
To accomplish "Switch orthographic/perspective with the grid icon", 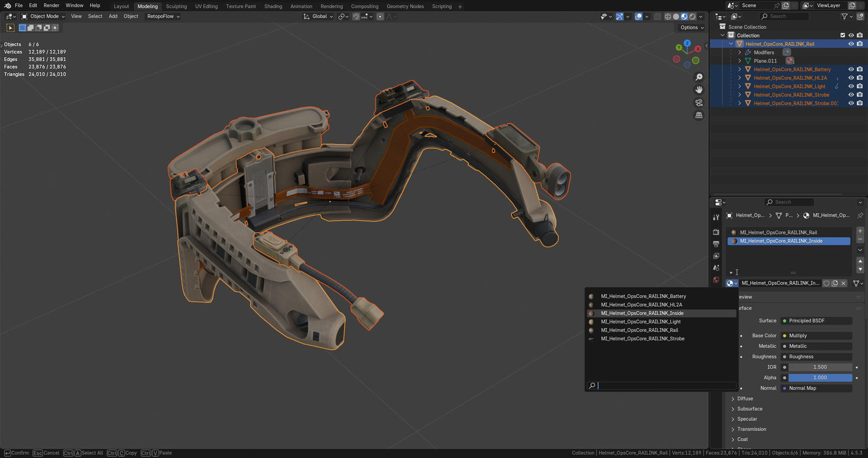I will click(x=699, y=115).
